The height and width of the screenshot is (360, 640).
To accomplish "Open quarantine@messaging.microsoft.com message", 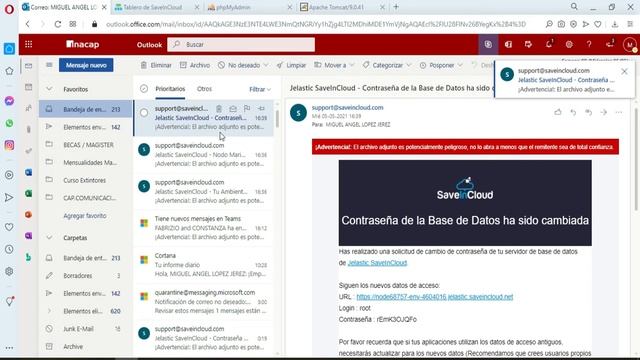I will pos(204,302).
